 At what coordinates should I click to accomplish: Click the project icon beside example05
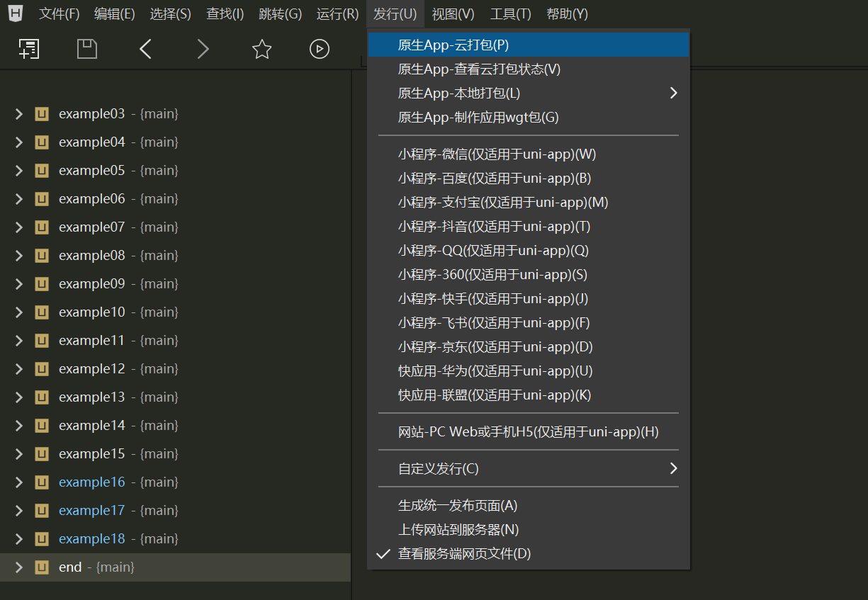[42, 171]
